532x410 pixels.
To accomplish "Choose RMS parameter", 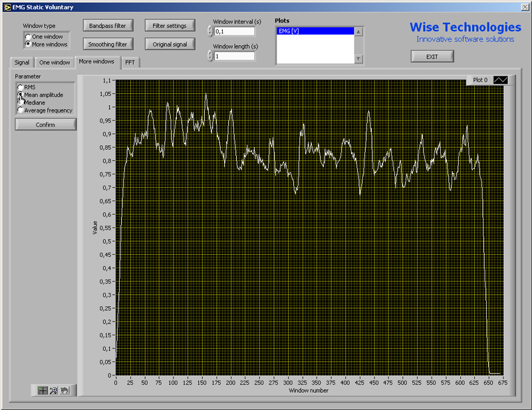I will [21, 87].
